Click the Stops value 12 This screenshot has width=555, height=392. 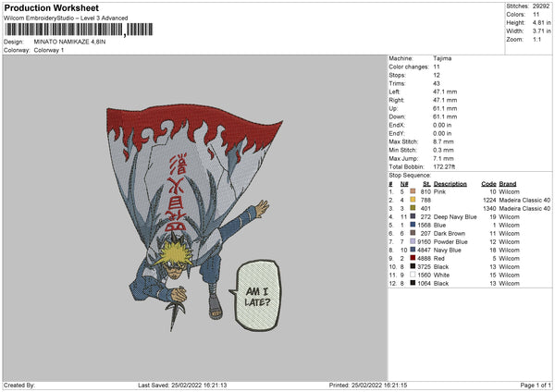click(437, 75)
